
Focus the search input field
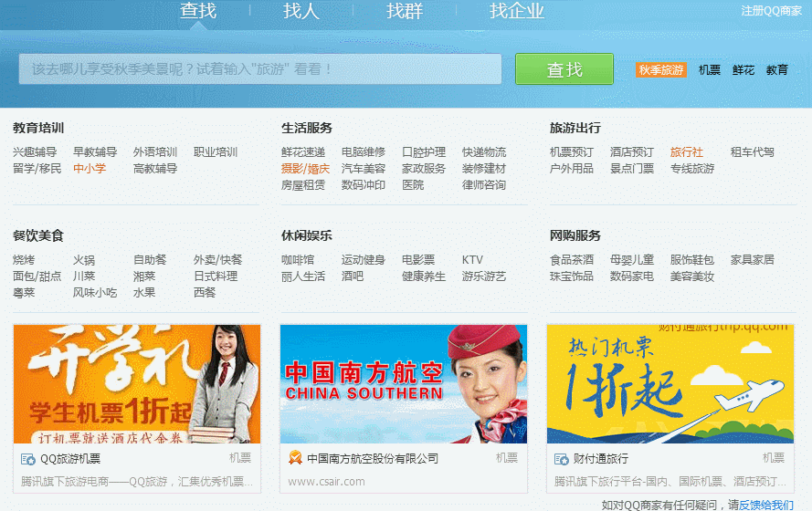point(260,68)
